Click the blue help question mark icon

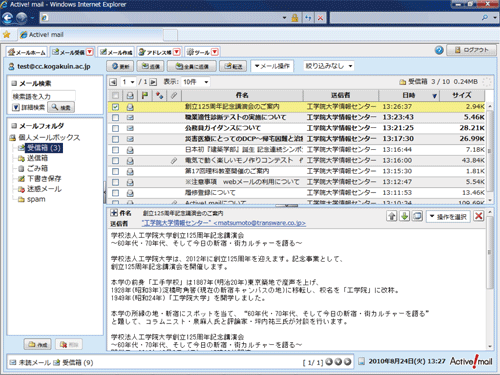pos(439,50)
